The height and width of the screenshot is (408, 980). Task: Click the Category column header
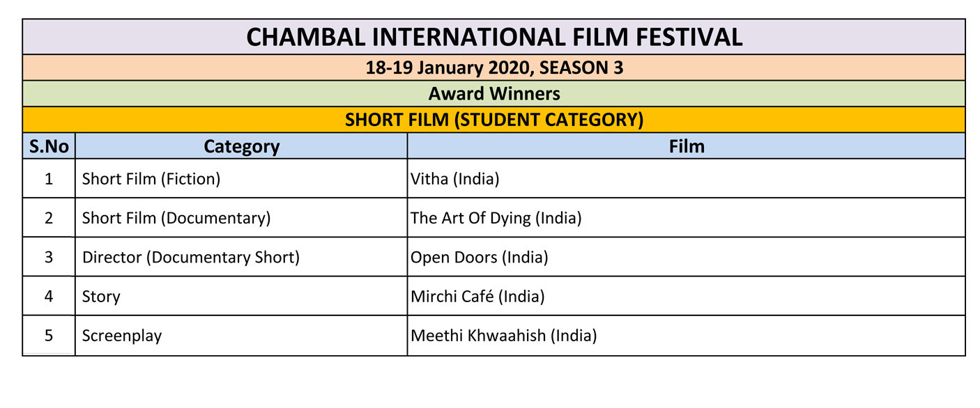pyautogui.click(x=241, y=146)
